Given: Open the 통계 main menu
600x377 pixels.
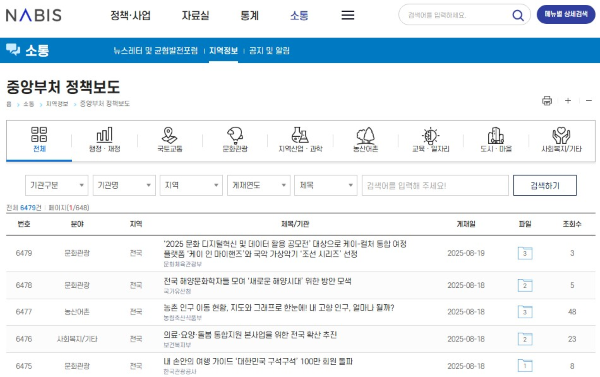Looking at the screenshot, I should [x=249, y=16].
